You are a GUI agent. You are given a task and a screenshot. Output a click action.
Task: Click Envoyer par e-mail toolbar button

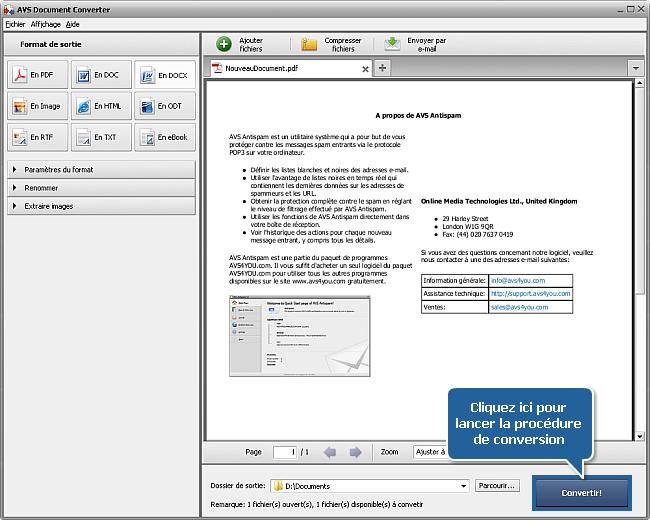418,44
